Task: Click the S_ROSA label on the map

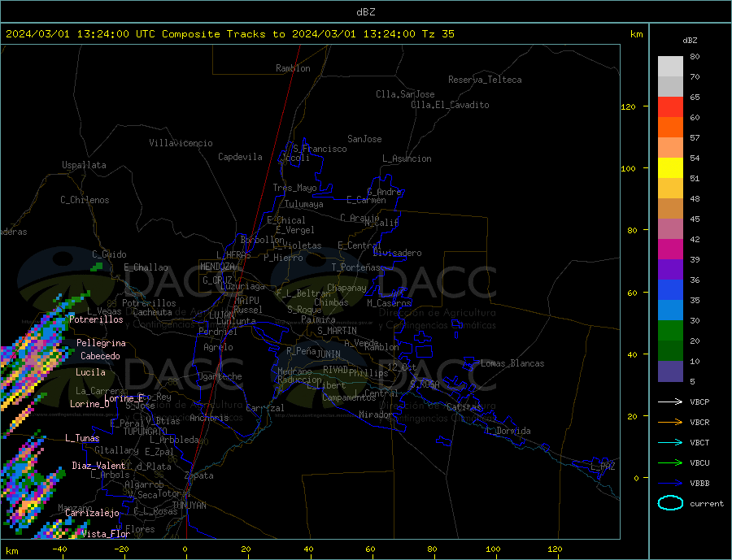Action: [425, 384]
